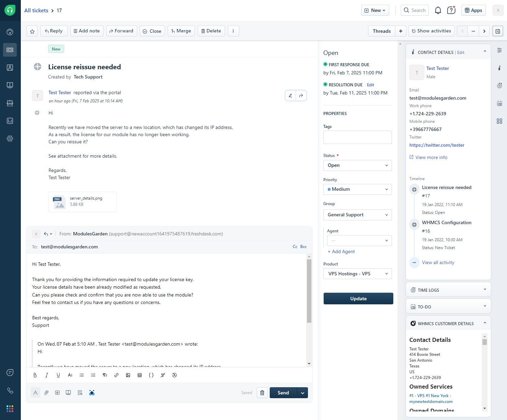Open the Contacts icon in the sidebar
Image resolution: width=507 pixels, height=420 pixels.
pos(10,68)
